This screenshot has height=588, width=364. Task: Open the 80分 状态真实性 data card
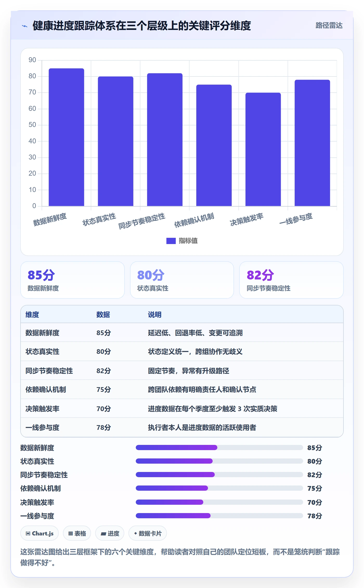(x=182, y=280)
